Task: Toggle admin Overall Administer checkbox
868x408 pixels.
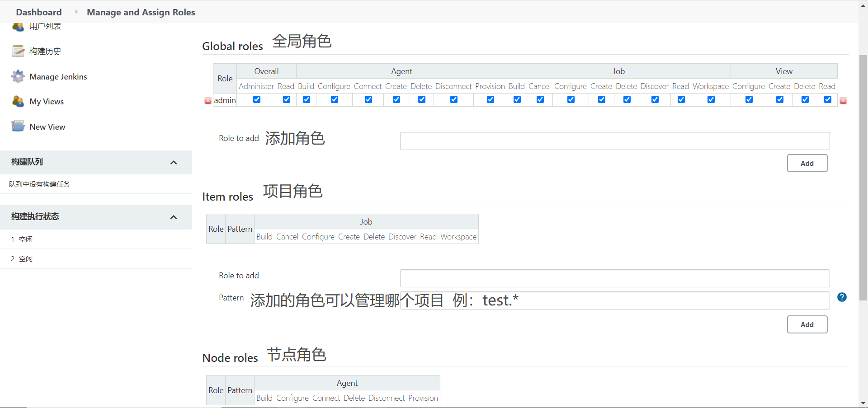Action: point(257,99)
